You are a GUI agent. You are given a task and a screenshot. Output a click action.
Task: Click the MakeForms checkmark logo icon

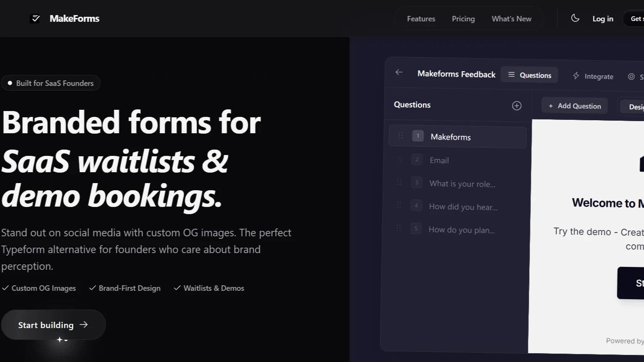pyautogui.click(x=36, y=18)
